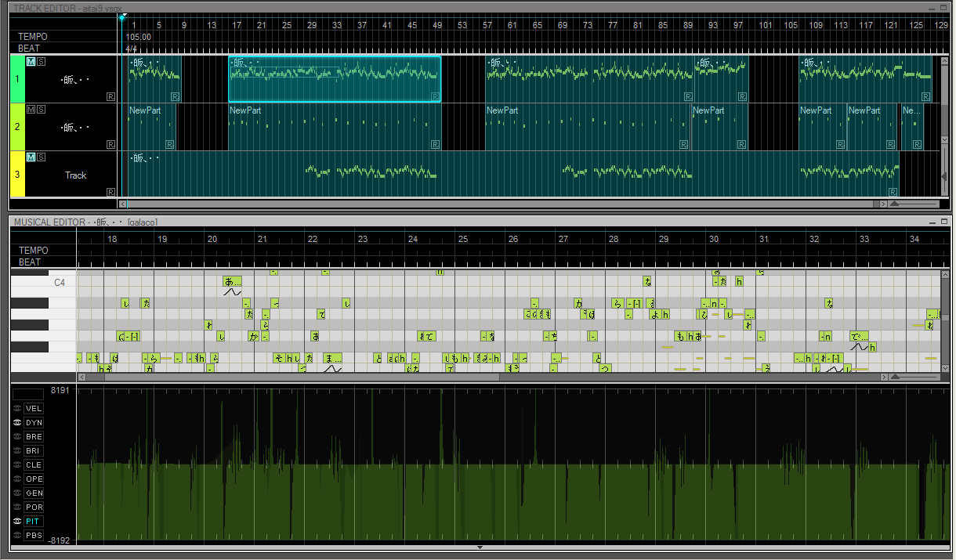This screenshot has width=956, height=560.
Task: Toggle the DYN parameter eye icon
Action: pyautogui.click(x=17, y=422)
